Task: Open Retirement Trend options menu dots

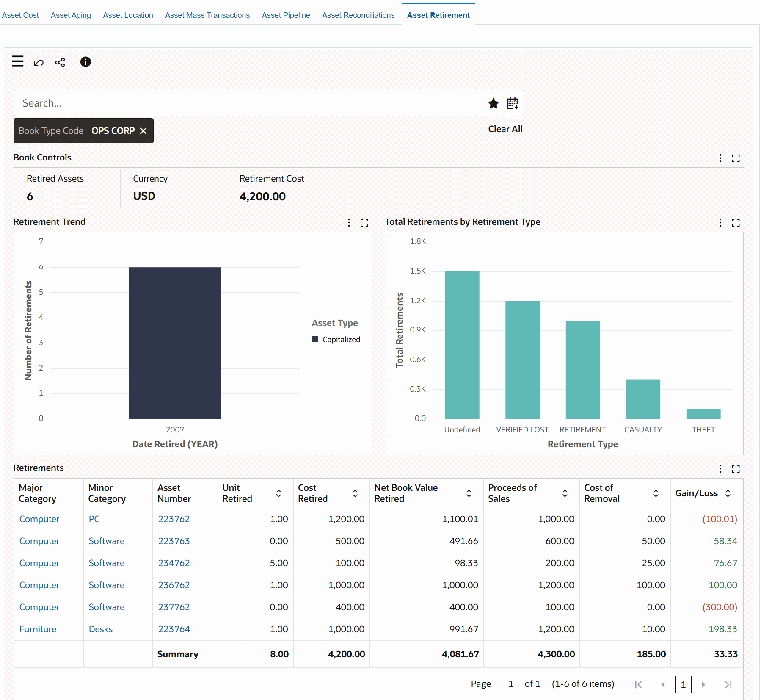Action: pos(349,223)
